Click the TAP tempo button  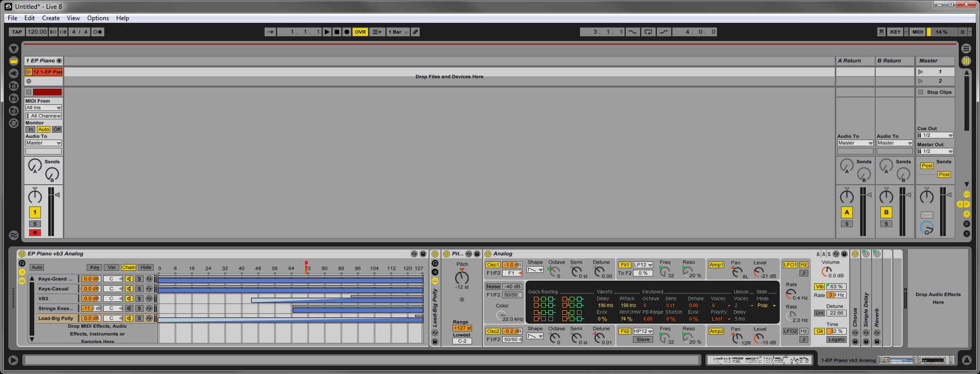(17, 32)
